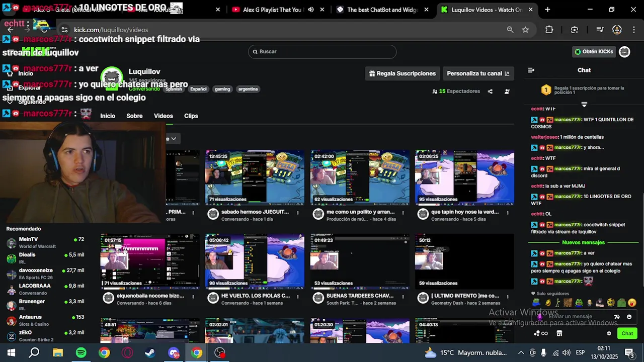Open File Explorer from the taskbar
This screenshot has width=644, height=362.
point(58,353)
